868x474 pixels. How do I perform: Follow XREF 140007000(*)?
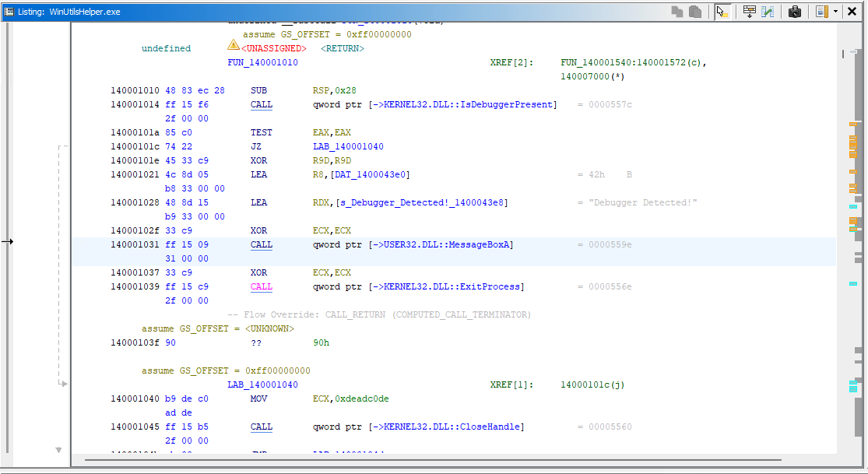[x=592, y=76]
